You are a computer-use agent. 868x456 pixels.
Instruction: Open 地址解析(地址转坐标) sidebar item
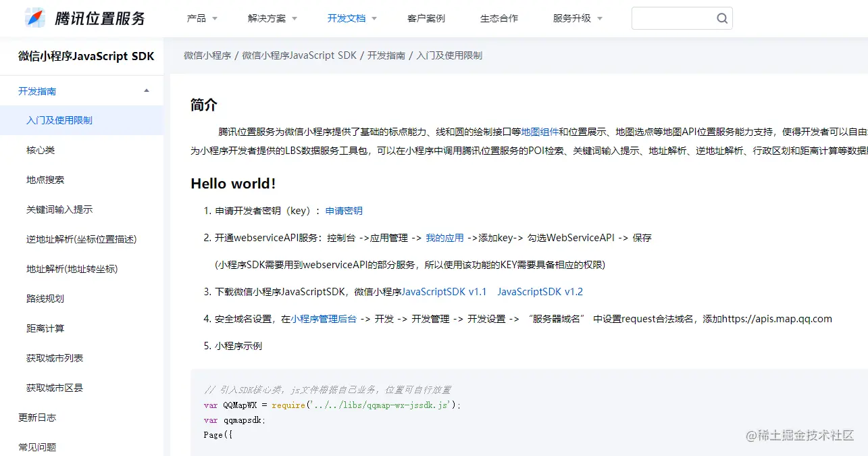click(72, 269)
